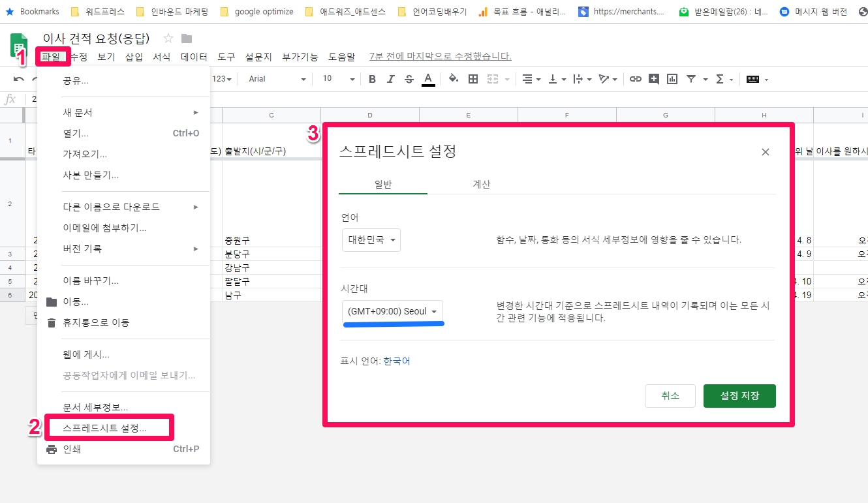Open the cell borders tool
This screenshot has width=868, height=503.
tap(473, 79)
